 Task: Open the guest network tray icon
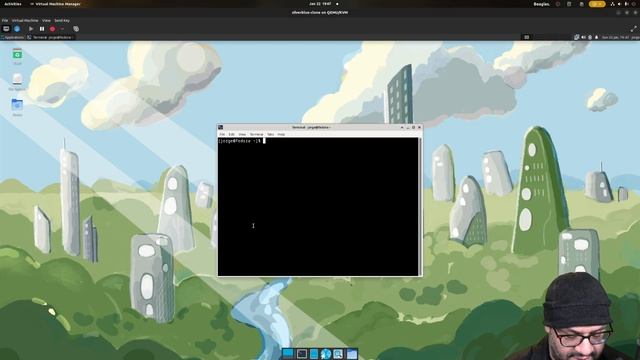tap(577, 37)
